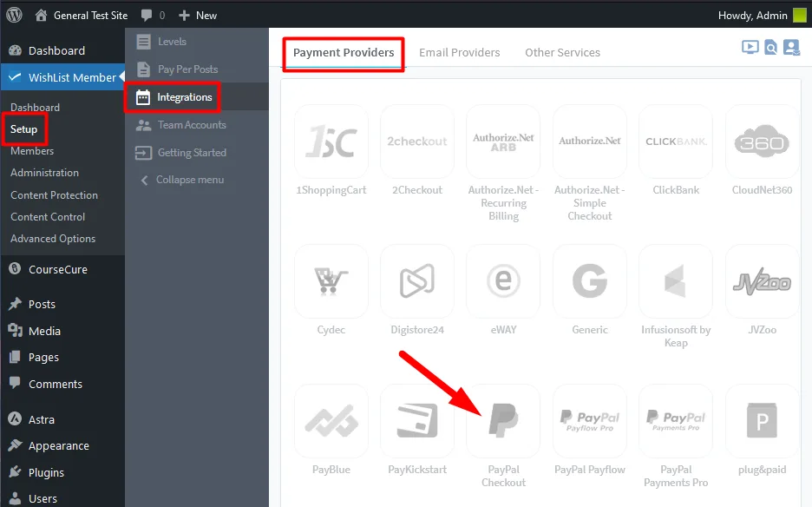The height and width of the screenshot is (507, 812).
Task: Select Authorize.Net ARB provider logo
Action: coord(503,142)
